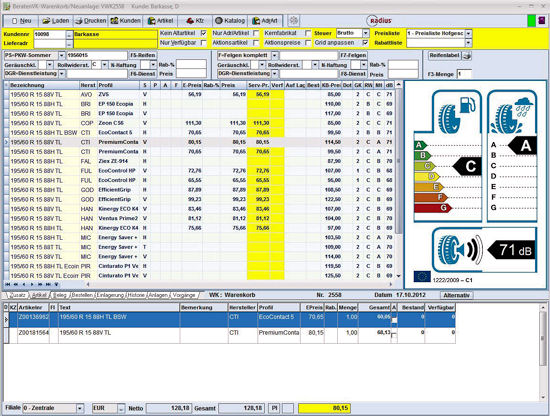Open the Rabattliste dropdown
This screenshot has height=416, width=550.
coord(469,43)
